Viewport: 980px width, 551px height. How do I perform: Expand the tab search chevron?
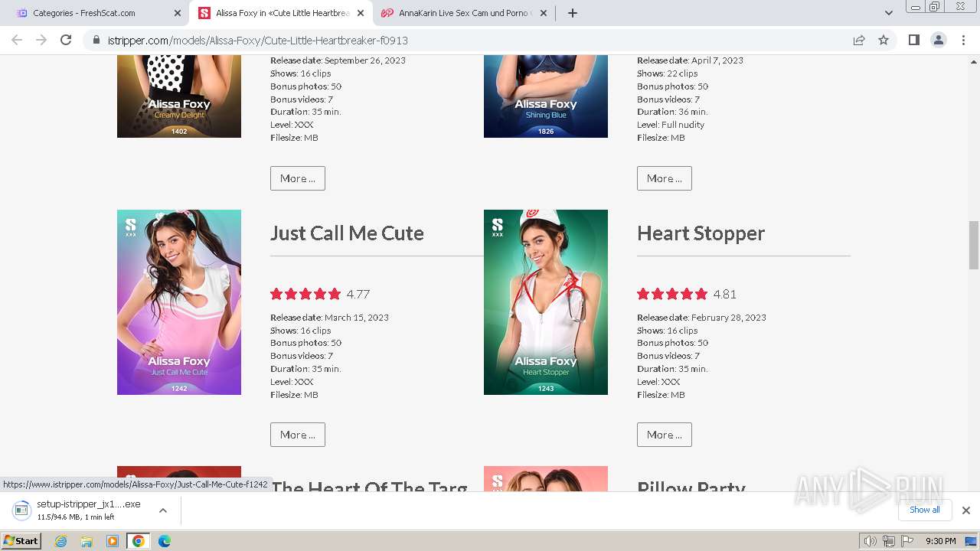click(x=888, y=13)
